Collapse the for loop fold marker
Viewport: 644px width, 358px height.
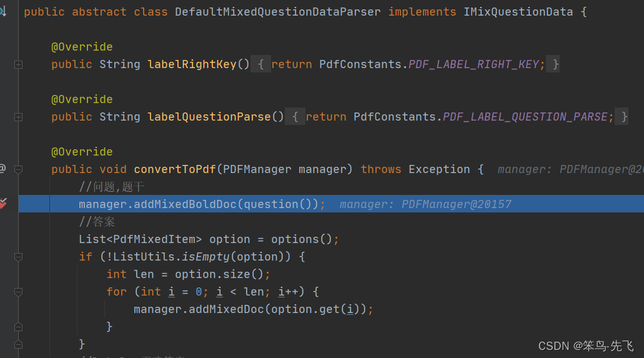(x=19, y=292)
